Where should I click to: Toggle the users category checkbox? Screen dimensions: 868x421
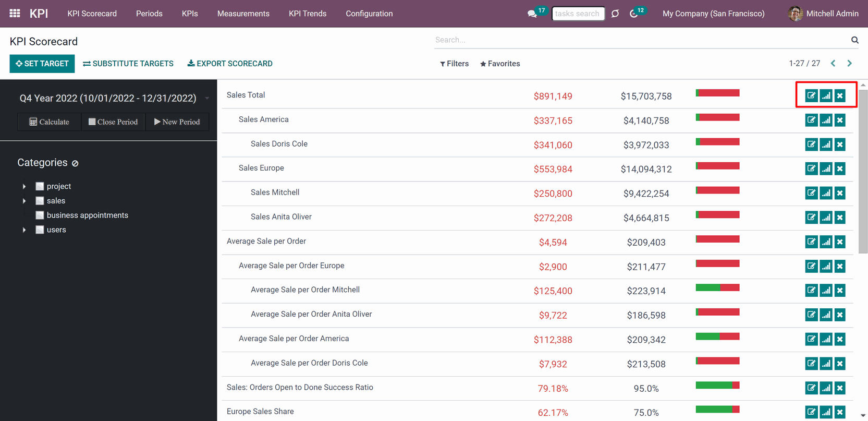pyautogui.click(x=40, y=230)
